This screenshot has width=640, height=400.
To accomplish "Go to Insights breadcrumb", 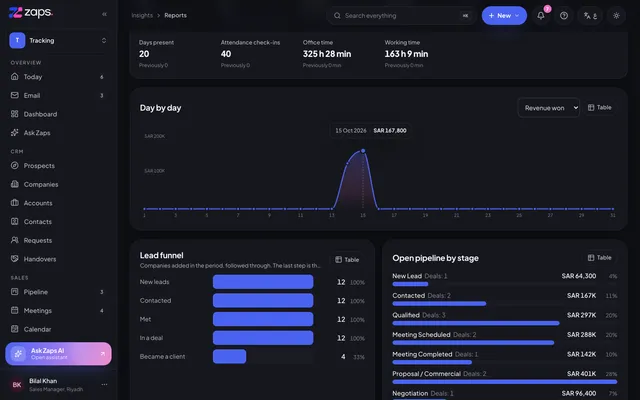I will coord(142,16).
